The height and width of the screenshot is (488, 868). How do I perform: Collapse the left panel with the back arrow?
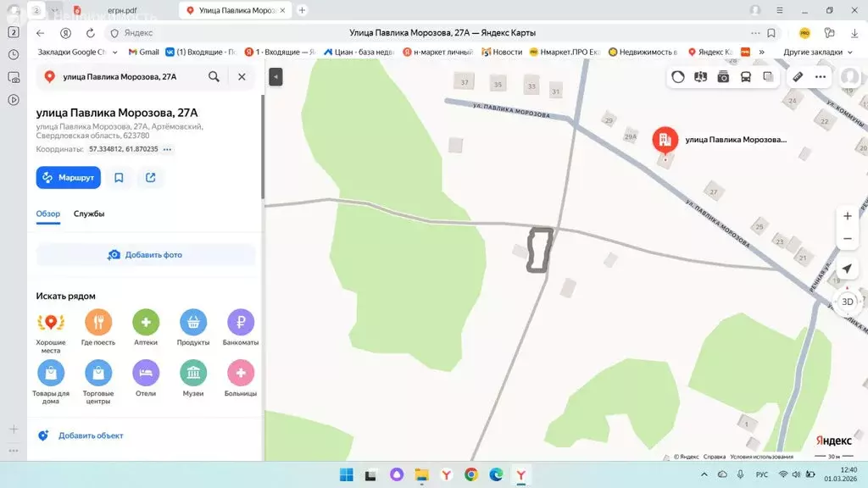[x=275, y=76]
